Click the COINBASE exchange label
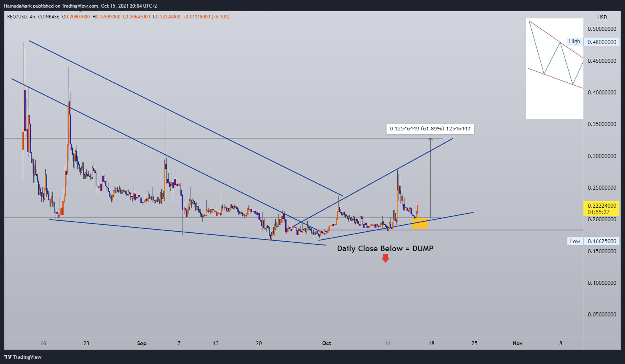Viewport: 625px width, 364px height. click(x=49, y=17)
